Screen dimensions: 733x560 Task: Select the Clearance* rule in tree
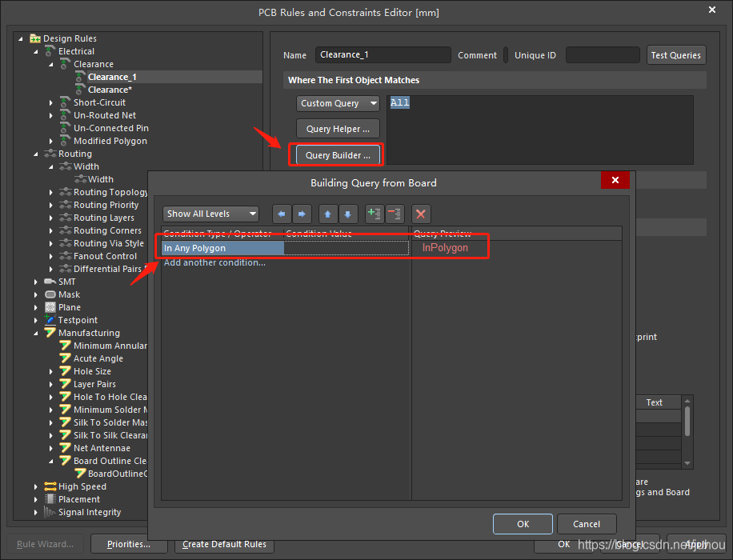110,90
